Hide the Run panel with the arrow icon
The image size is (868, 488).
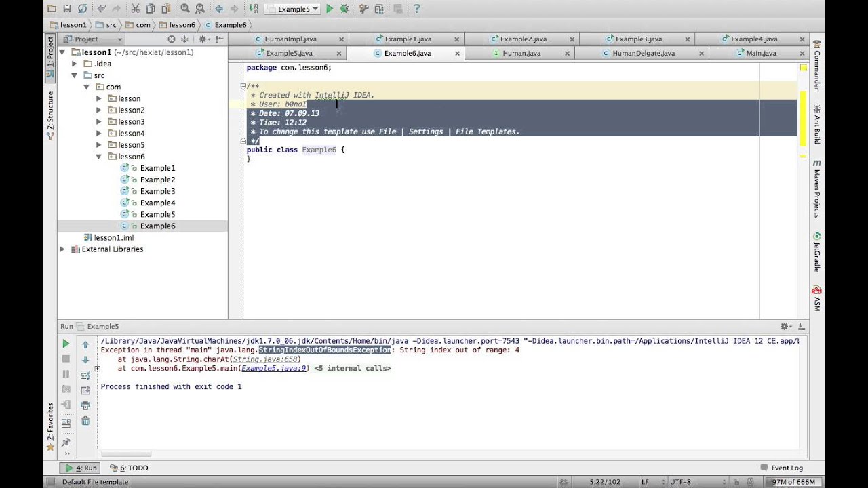(x=802, y=327)
